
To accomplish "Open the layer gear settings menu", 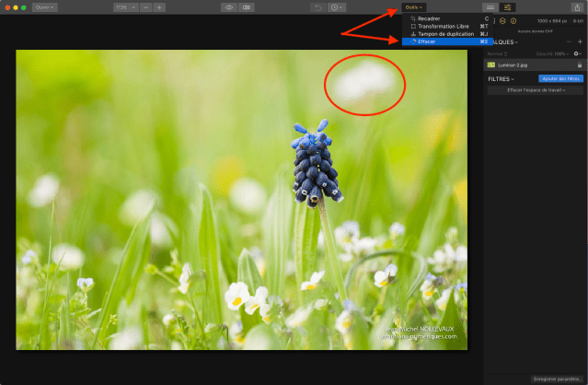I will point(578,53).
